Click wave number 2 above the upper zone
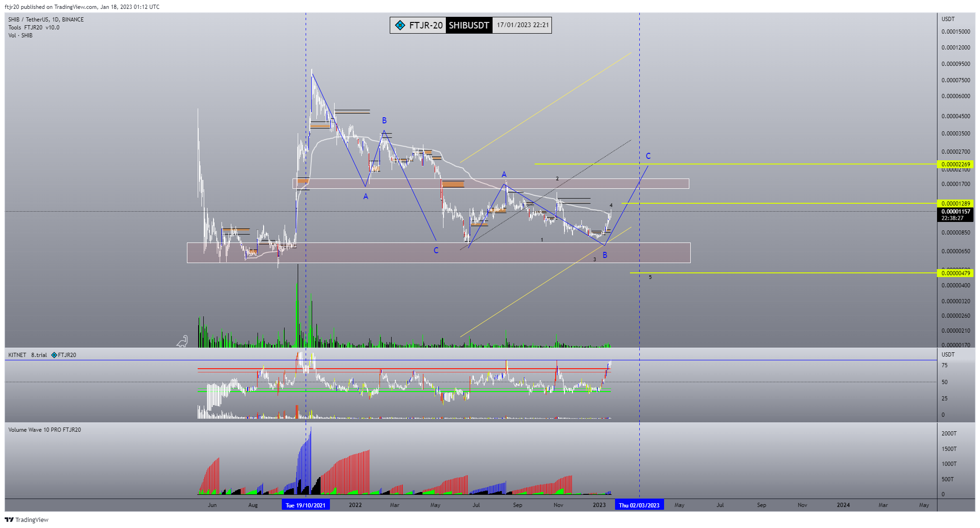 point(557,179)
